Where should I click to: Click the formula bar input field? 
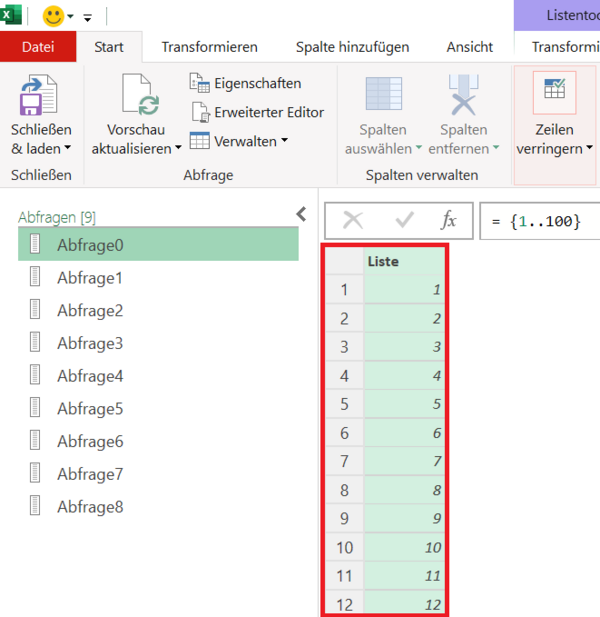(540, 221)
